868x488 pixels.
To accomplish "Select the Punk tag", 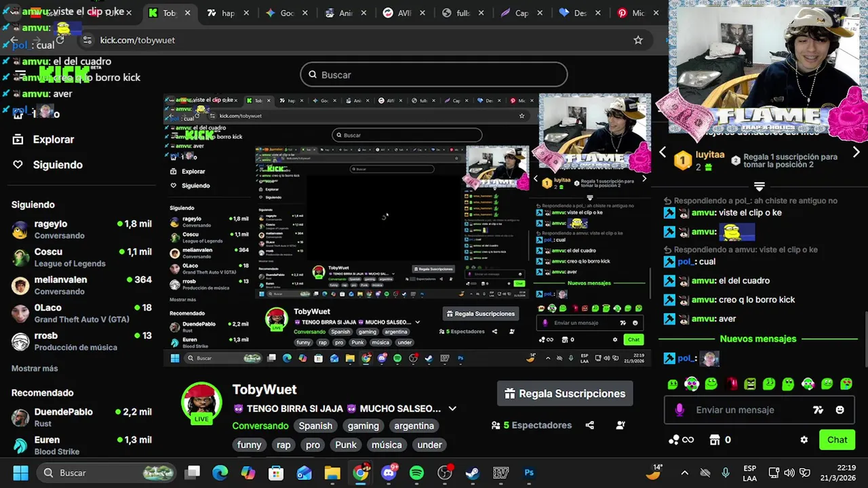I will tap(346, 445).
